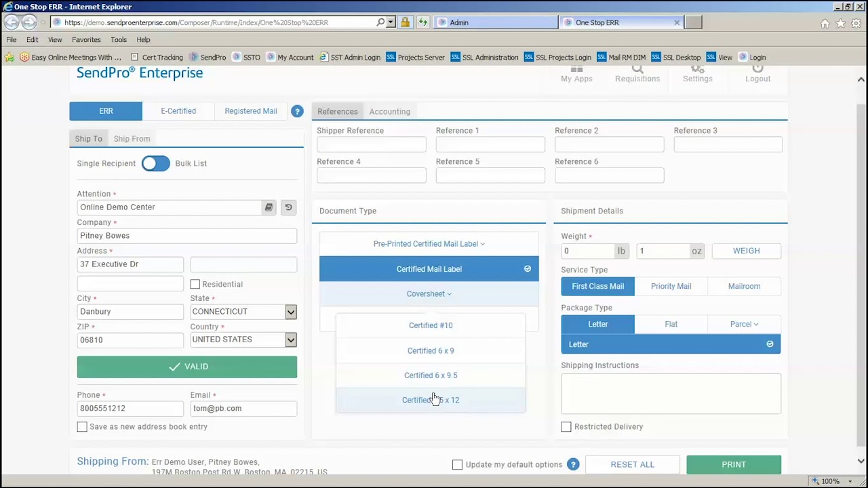Click the RESET ALL button
The height and width of the screenshot is (488, 868).
click(x=632, y=464)
